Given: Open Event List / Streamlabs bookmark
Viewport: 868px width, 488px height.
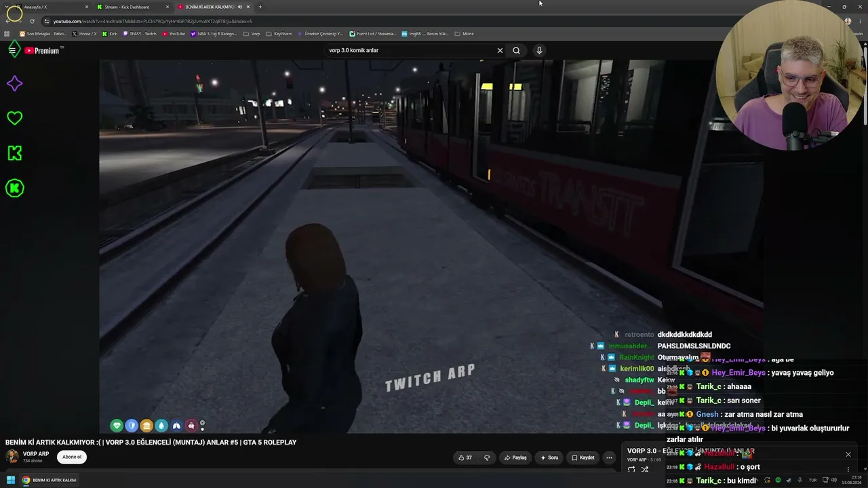Looking at the screenshot, I should pos(373,34).
